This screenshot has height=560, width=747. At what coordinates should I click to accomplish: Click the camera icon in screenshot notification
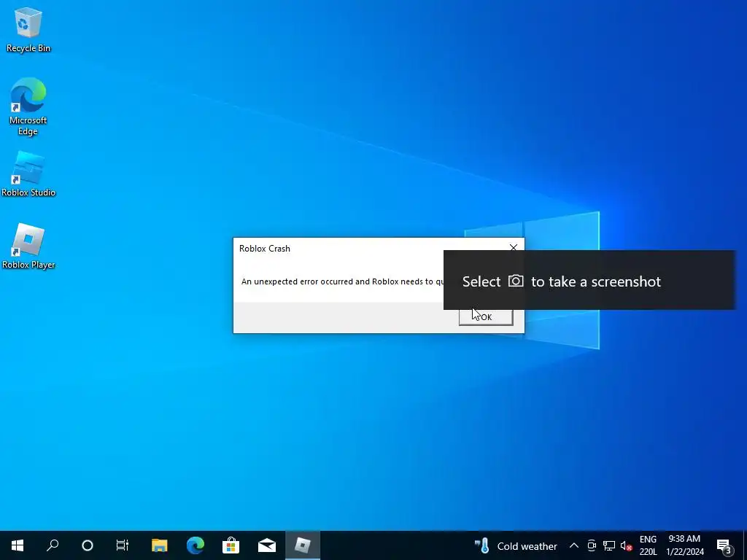coord(516,281)
